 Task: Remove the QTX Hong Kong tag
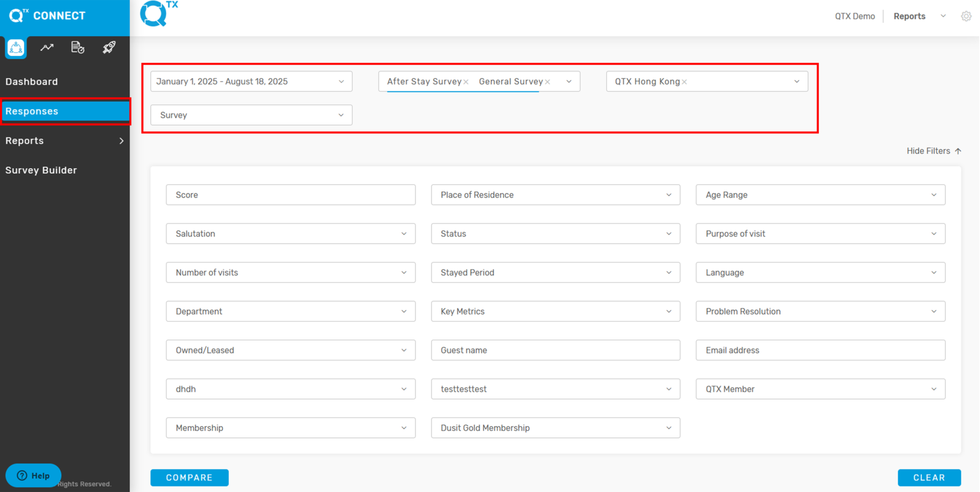point(685,82)
